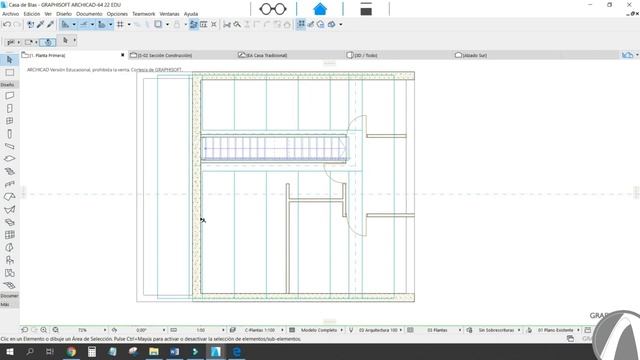Open the zoom percentage dropdown
Viewport: 640px width, 360px height.
pyautogui.click(x=105, y=330)
